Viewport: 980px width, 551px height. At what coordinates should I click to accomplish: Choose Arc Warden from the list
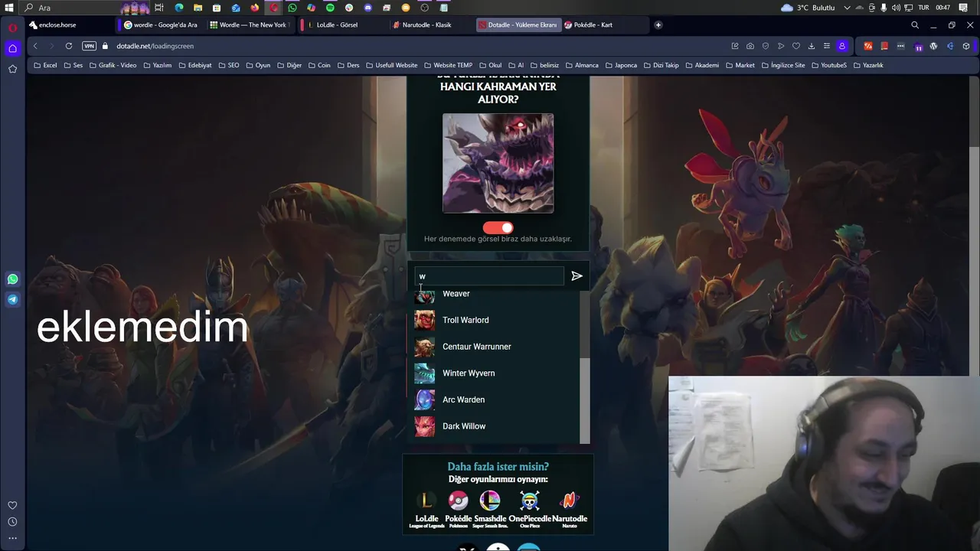point(496,399)
